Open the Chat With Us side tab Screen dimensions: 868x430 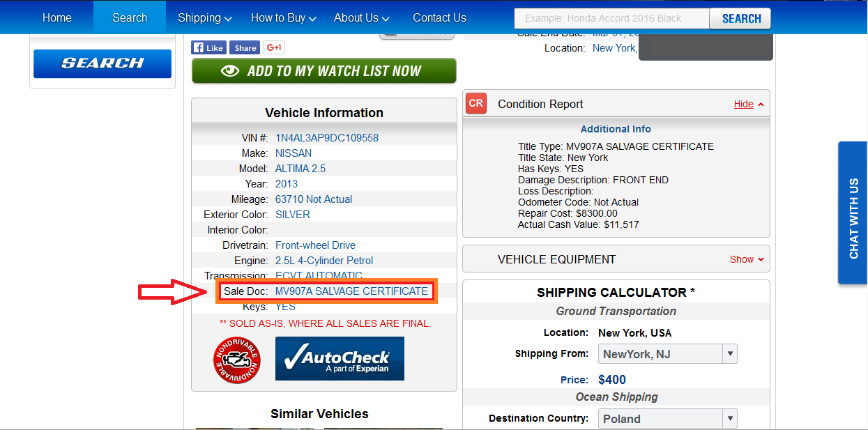[x=853, y=213]
